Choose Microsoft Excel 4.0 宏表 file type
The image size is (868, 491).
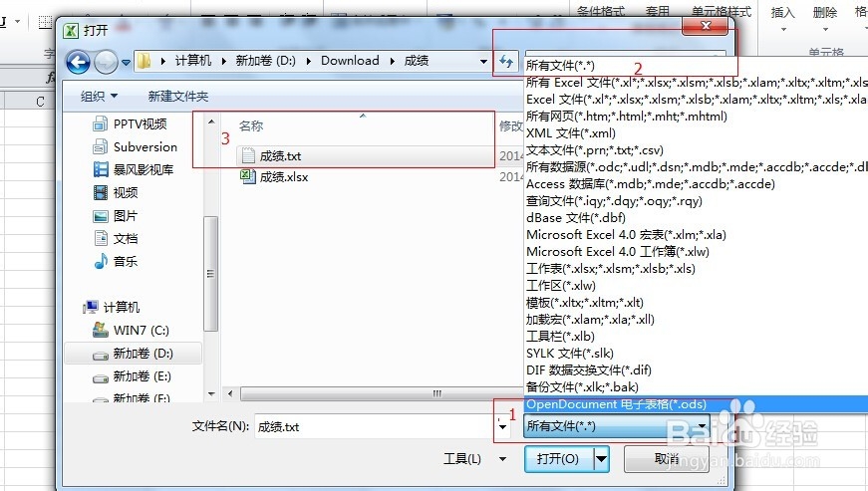click(x=696, y=235)
